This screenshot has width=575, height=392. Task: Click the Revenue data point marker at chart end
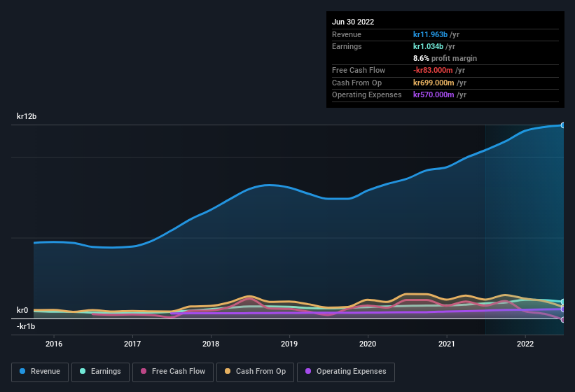[562, 125]
